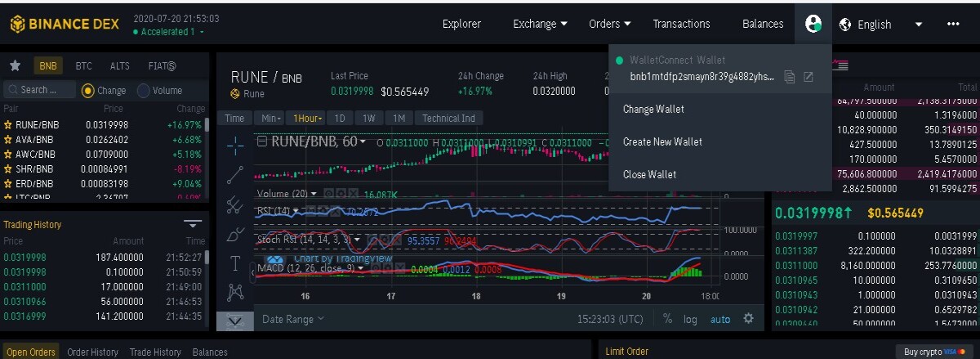Toggle the favorite star for RUNE/BNB

(x=8, y=125)
